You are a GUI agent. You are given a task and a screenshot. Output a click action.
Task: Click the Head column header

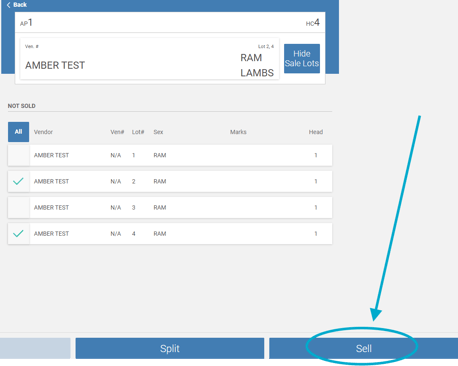316,132
